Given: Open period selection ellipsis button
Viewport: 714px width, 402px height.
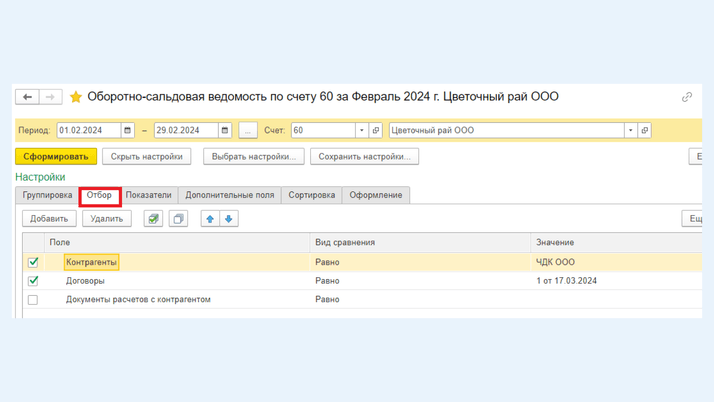Looking at the screenshot, I should pyautogui.click(x=248, y=130).
